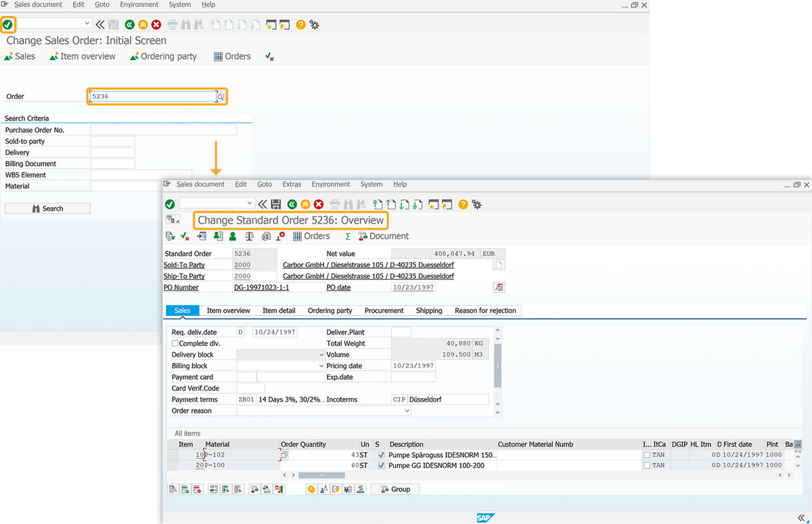The height and width of the screenshot is (524, 812).
Task: Click red Cancel icon in Initial Screen toolbar
Action: pos(156,24)
